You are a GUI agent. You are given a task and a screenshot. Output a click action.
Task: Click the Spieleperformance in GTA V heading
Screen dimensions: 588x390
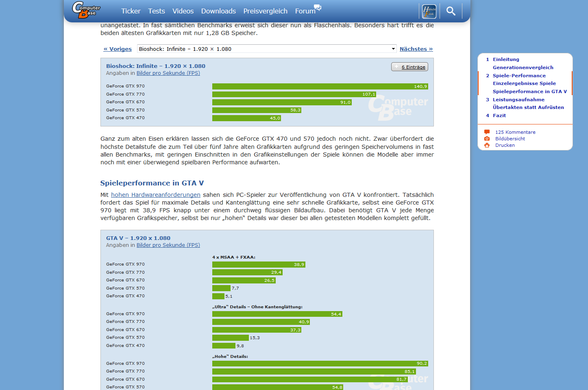(152, 183)
